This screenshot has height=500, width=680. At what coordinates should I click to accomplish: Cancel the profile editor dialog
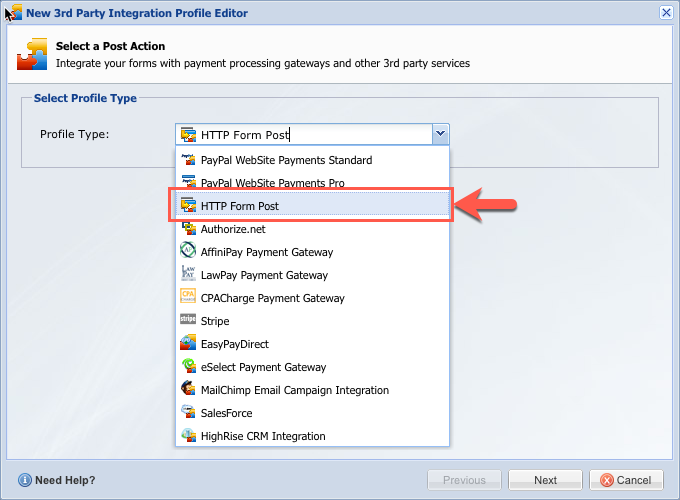coord(626,480)
